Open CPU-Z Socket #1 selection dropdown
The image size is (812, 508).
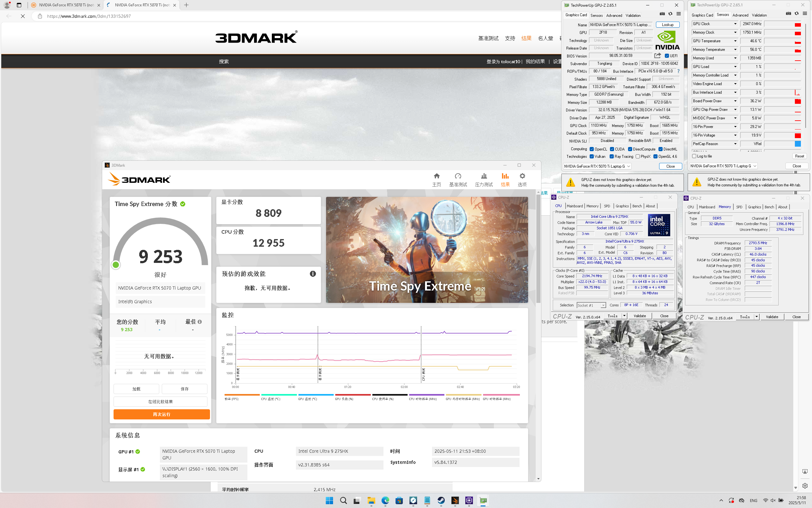591,305
